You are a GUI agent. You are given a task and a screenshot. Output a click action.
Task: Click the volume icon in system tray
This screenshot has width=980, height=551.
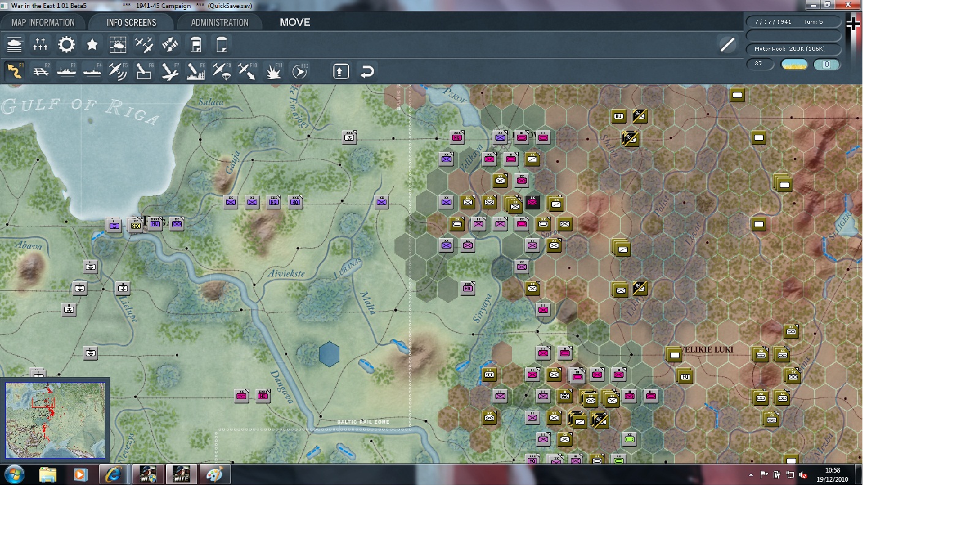[x=803, y=474]
